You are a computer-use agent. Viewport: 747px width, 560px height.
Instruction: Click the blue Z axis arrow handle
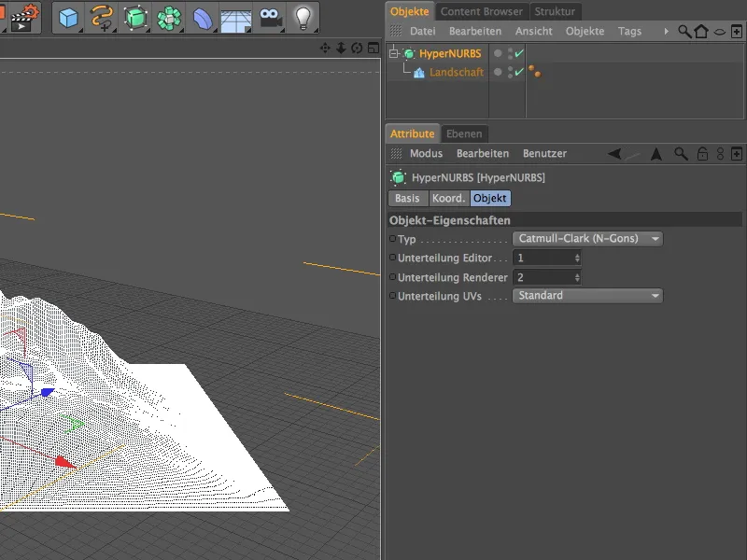[48, 392]
